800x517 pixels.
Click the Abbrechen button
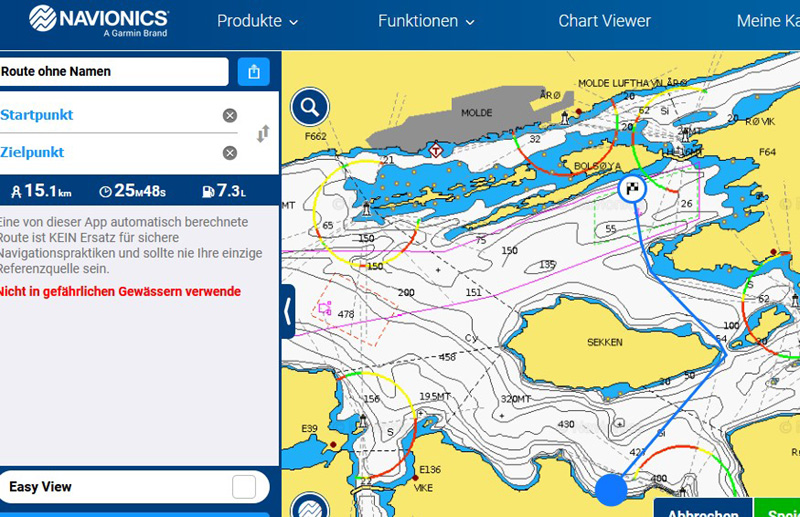click(703, 509)
